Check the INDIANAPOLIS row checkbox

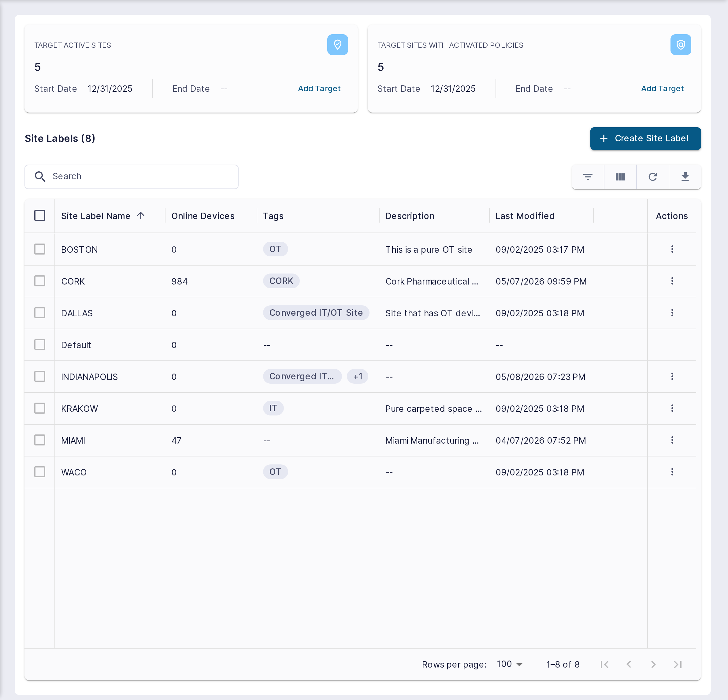click(40, 376)
